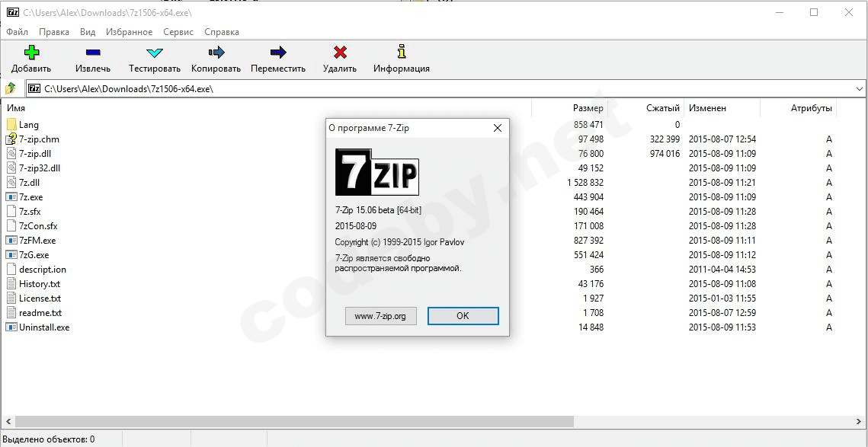Click the date 2015-08-09 11:53
Viewport: 868px width, 447px height.
pyautogui.click(x=722, y=327)
